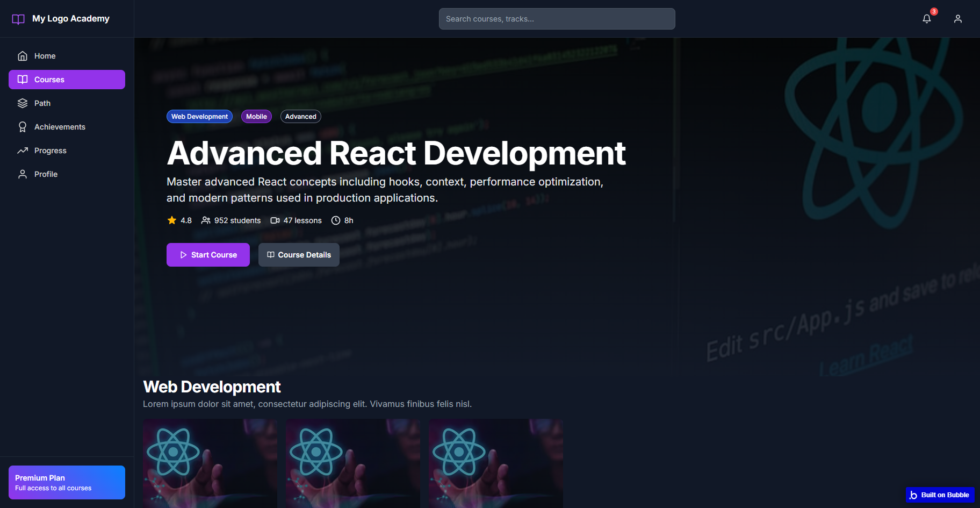Click the Profile person icon in sidebar
The width and height of the screenshot is (980, 508).
(x=23, y=174)
